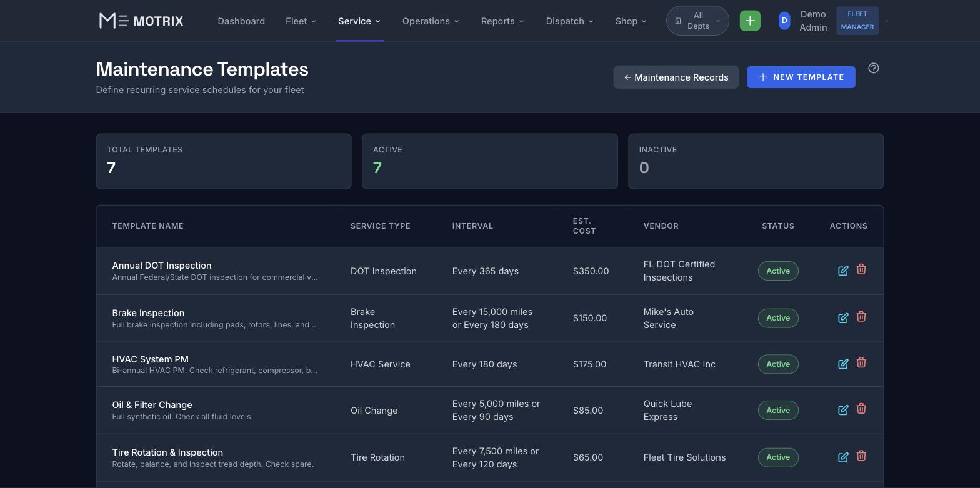This screenshot has width=980, height=488.
Task: Open the help question mark icon
Action: tap(874, 68)
